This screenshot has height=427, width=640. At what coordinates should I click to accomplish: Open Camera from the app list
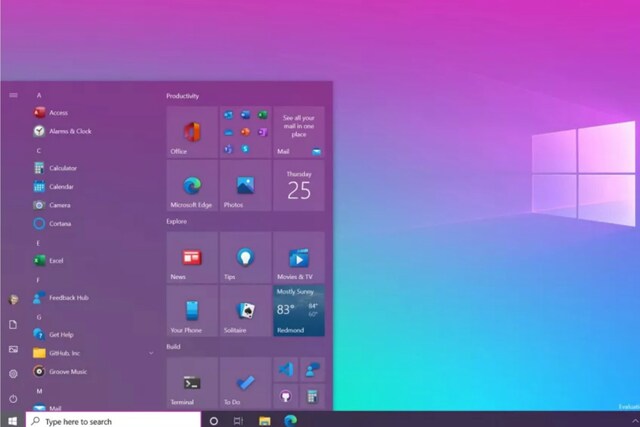coord(94,205)
